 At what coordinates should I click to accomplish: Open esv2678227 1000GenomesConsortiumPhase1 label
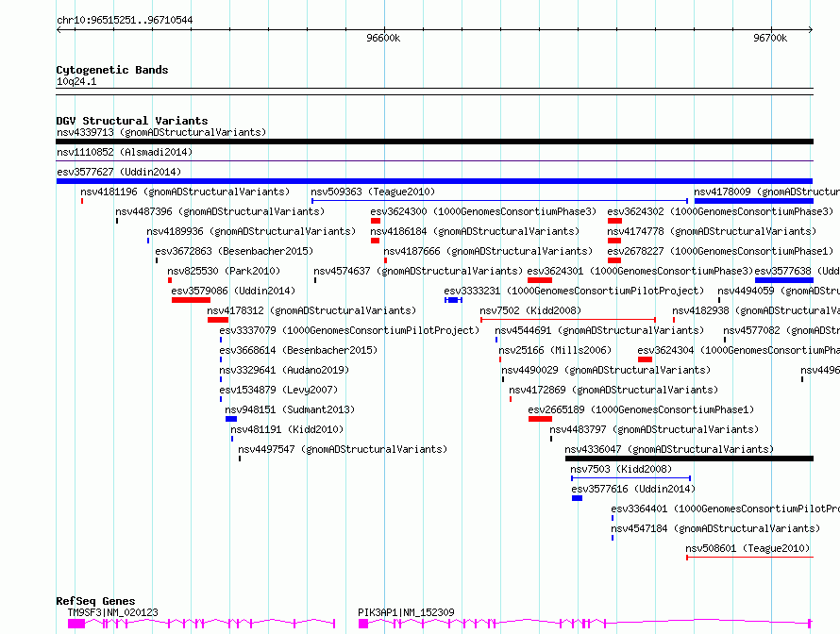(x=720, y=251)
